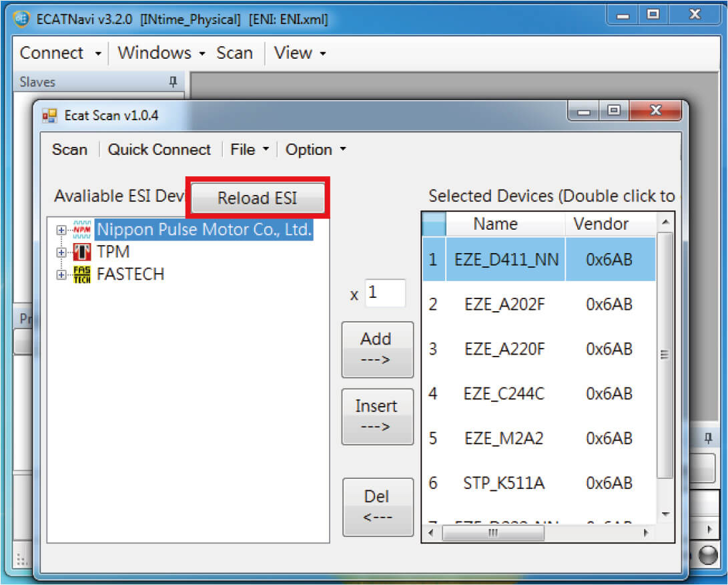Viewport: 728px width, 585px height.
Task: Expand the Nippon Pulse Motor tree node
Action: (x=61, y=230)
